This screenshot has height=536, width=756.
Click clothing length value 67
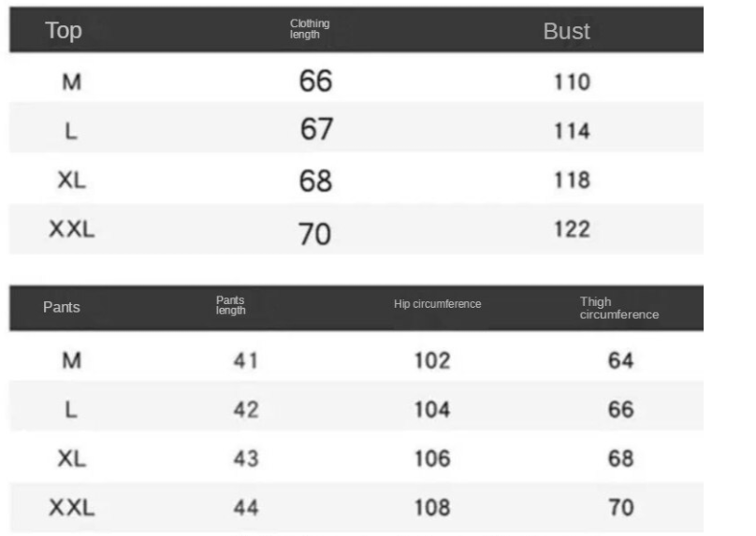[316, 129]
